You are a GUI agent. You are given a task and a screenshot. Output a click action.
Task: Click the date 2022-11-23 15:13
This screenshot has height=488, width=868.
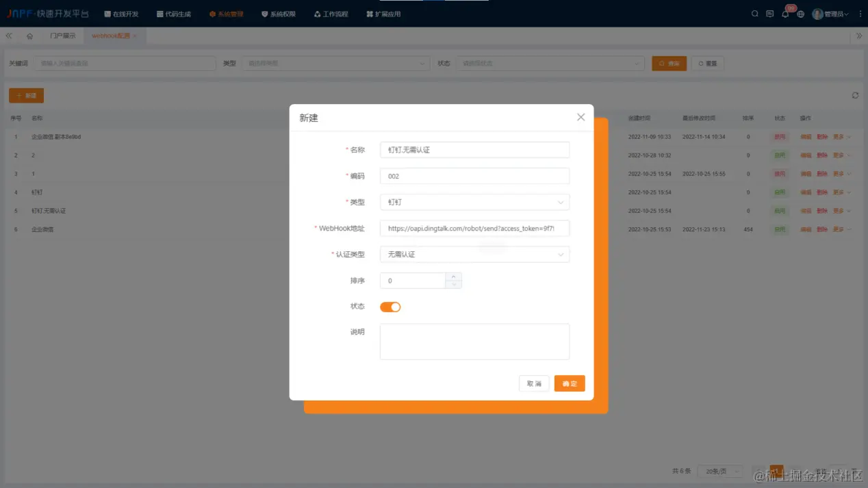click(x=704, y=229)
